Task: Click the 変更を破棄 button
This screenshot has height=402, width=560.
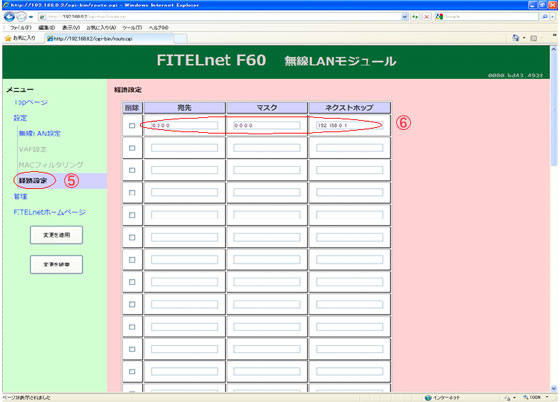Action: (56, 265)
